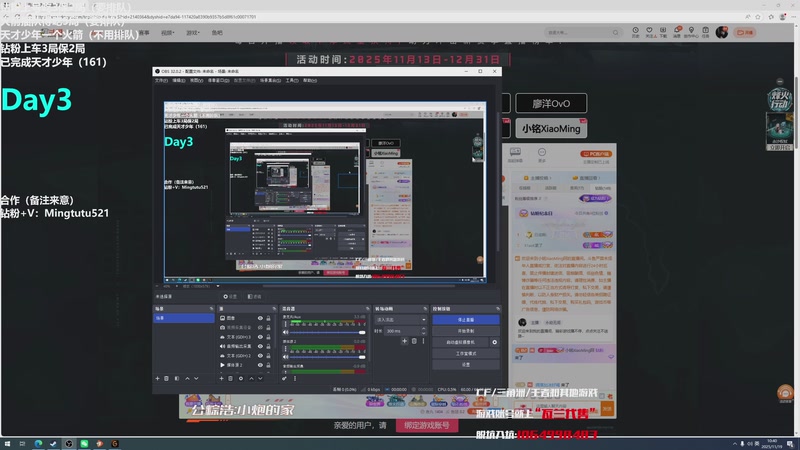This screenshot has height=450, width=800.
Task: Add a scene transition with plus icon
Action: point(404,341)
